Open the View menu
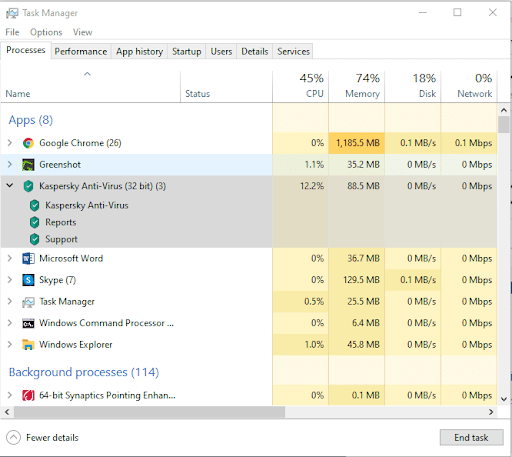Viewport: 512px width, 457px height. tap(82, 32)
